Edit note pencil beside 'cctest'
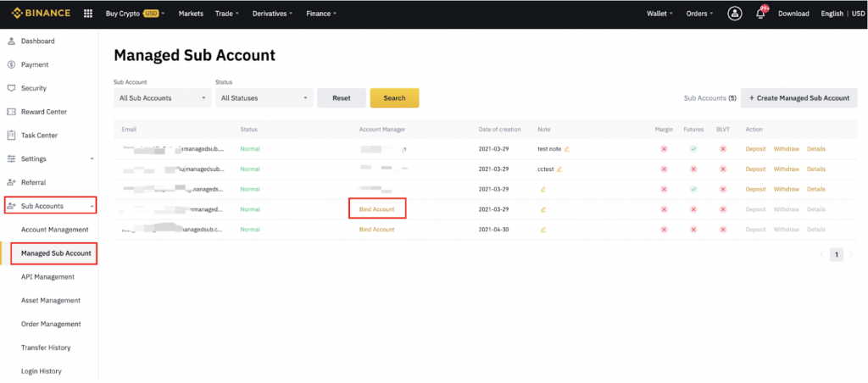The width and height of the screenshot is (868, 383). click(x=559, y=169)
